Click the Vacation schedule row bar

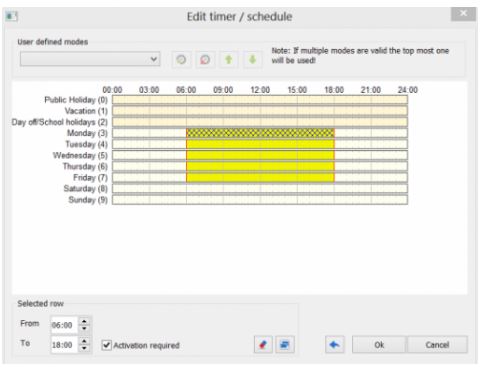click(x=260, y=111)
